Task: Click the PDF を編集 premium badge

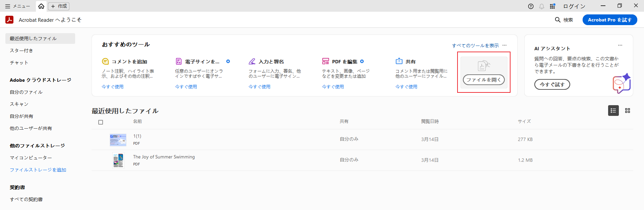Action: (x=362, y=61)
